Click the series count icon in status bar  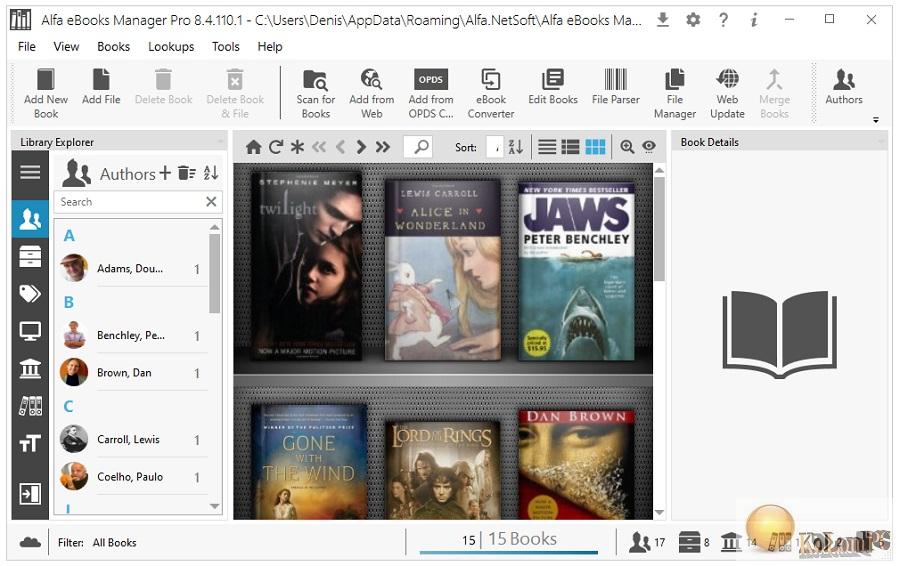click(x=689, y=542)
